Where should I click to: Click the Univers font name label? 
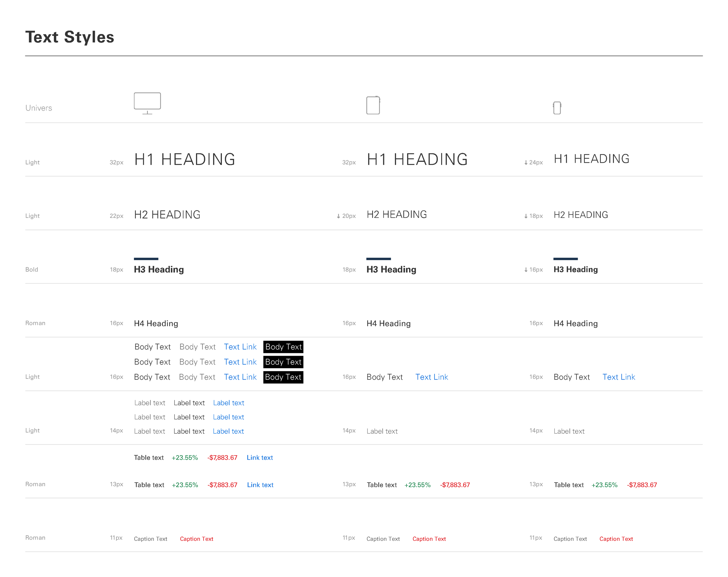tap(38, 108)
